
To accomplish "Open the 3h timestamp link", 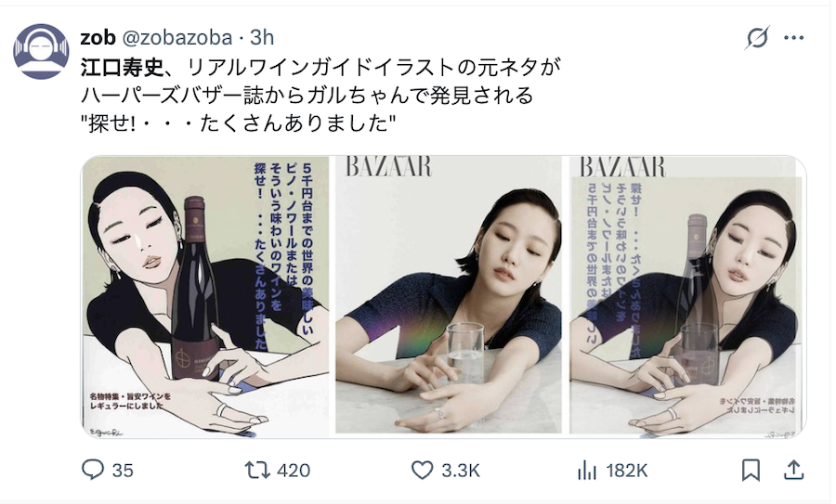I will point(262,38).
